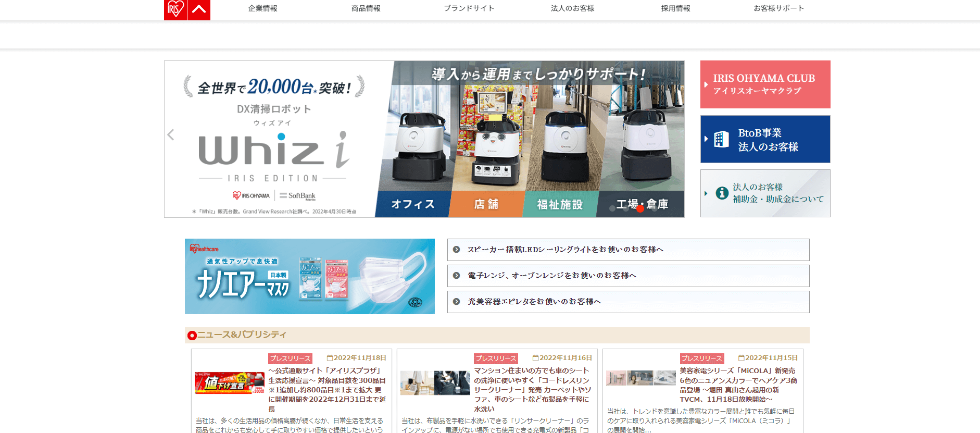Click the excerpt starting 当社は、布製品を手軽に
980x433 pixels.
pos(495,425)
